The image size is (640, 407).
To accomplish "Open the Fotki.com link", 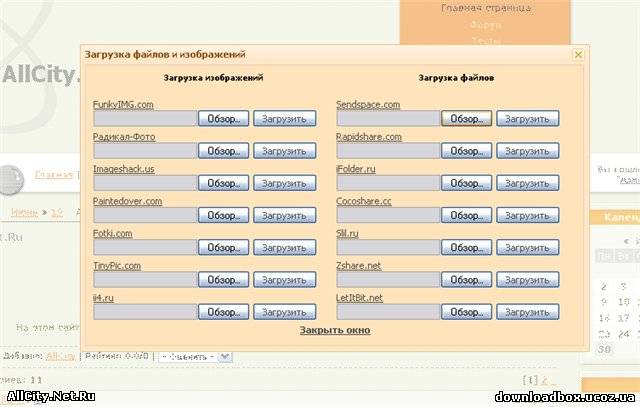I will tap(113, 234).
